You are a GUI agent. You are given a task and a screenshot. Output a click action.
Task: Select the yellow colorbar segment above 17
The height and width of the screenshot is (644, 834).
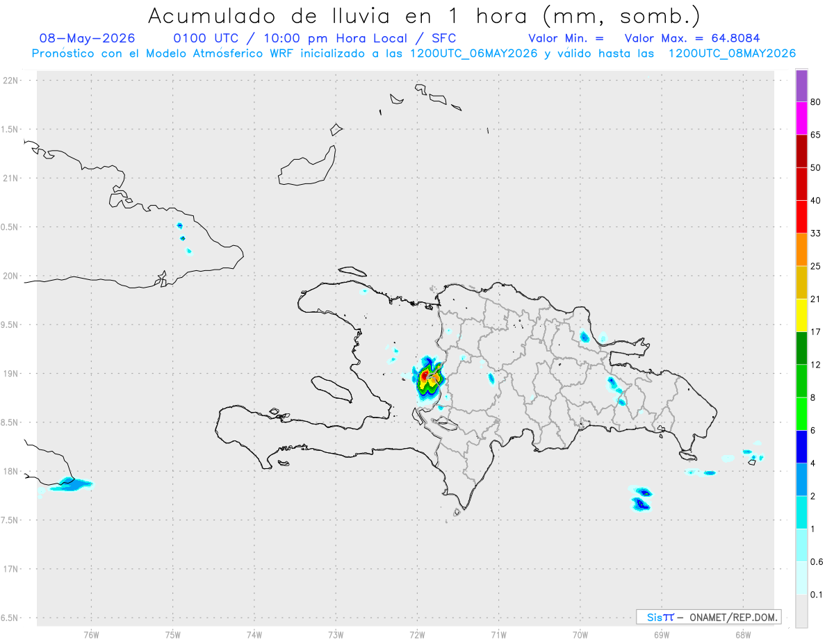point(801,315)
